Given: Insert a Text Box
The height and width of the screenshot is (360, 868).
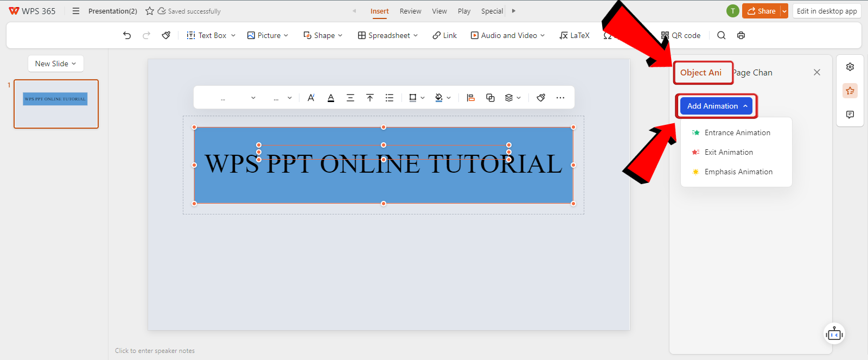Looking at the screenshot, I should 206,35.
